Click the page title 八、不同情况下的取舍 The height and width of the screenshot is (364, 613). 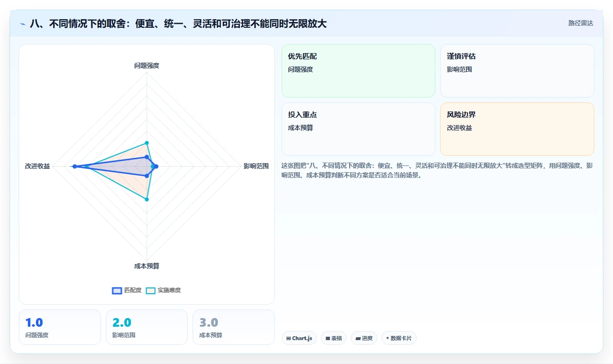[178, 23]
